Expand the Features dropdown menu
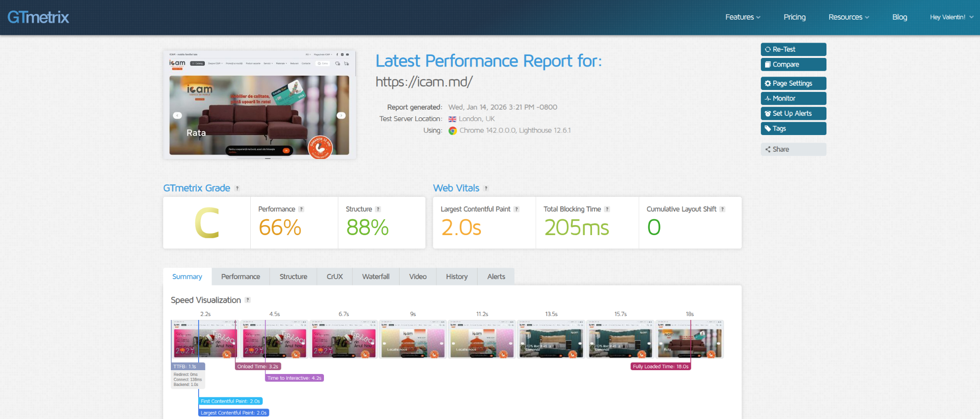 743,17
